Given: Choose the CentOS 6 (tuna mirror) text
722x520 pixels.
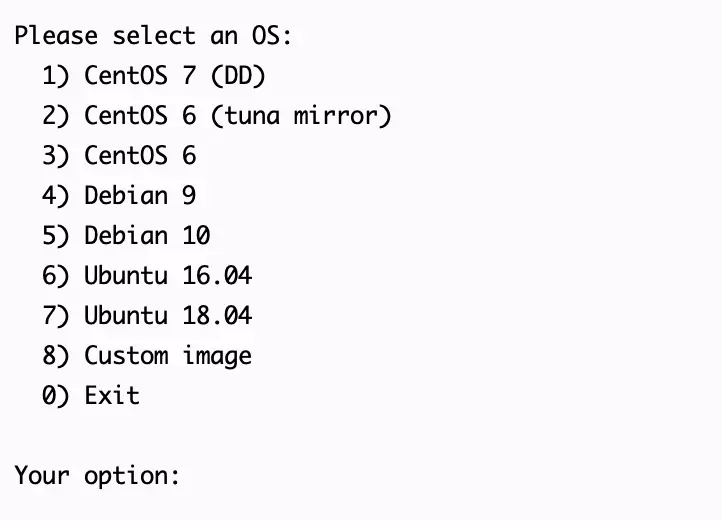Looking at the screenshot, I should tap(237, 116).
